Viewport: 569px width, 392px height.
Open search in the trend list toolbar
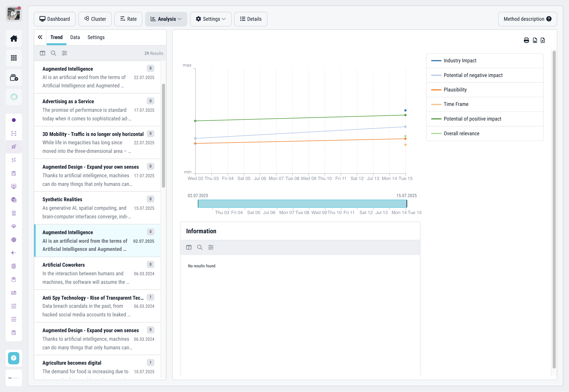pos(53,53)
